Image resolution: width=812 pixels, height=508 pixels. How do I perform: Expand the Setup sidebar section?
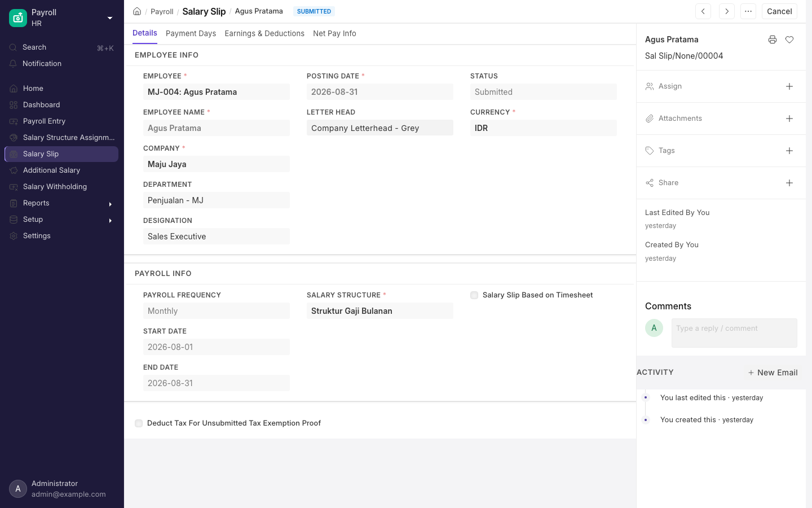62,220
